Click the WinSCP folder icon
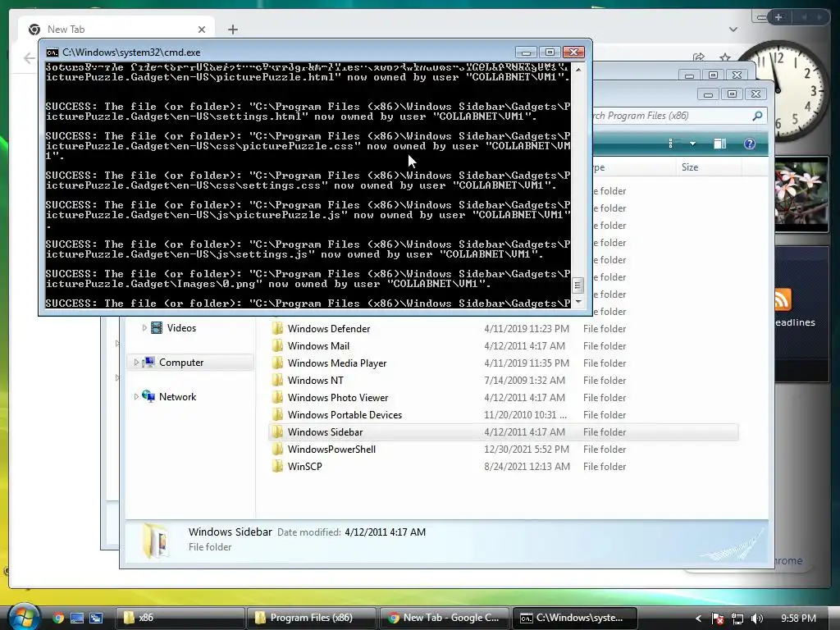The image size is (840, 630). (x=277, y=466)
